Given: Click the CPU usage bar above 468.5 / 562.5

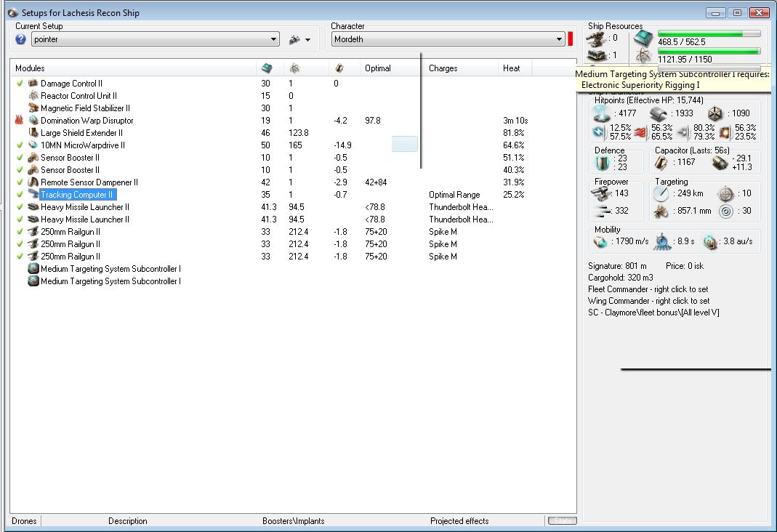Looking at the screenshot, I should (709, 33).
